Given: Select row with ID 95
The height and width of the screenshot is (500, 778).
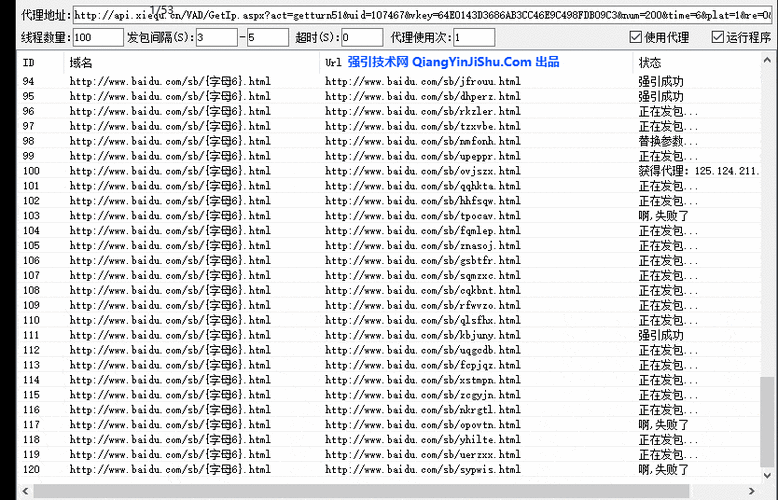Looking at the screenshot, I should click(389, 96).
